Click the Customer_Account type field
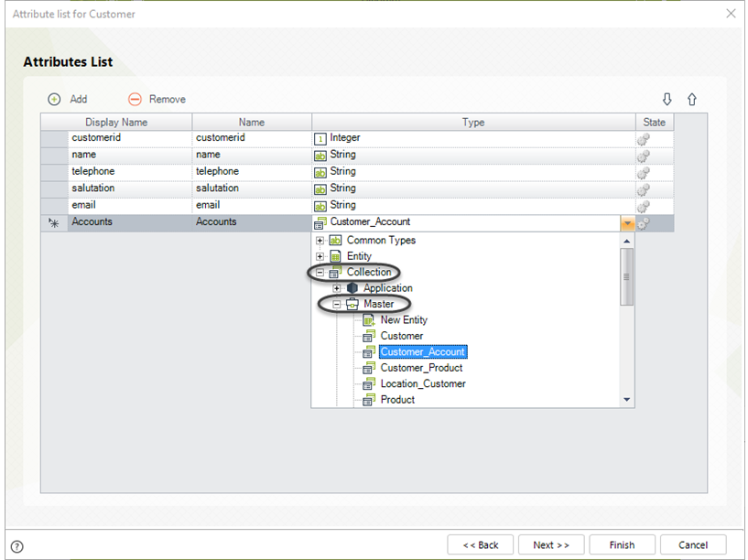The width and height of the screenshot is (748, 560). click(466, 222)
